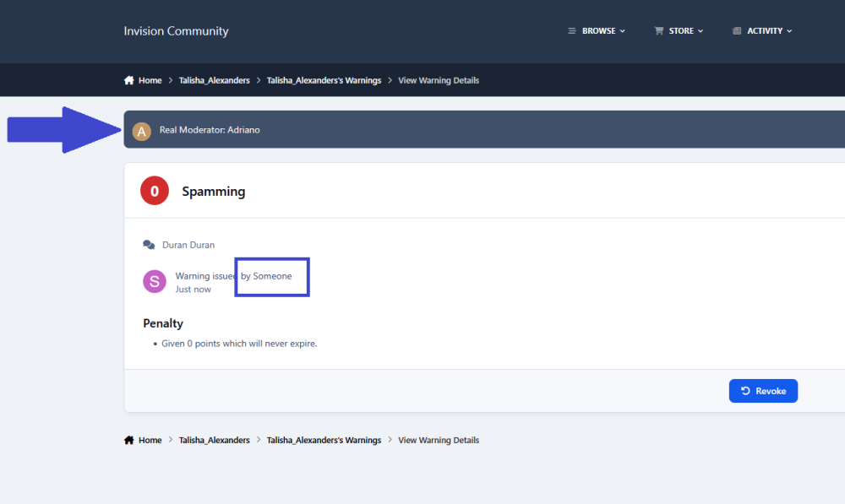Click the Penalty heading
Image resolution: width=845 pixels, height=504 pixels.
coord(163,323)
